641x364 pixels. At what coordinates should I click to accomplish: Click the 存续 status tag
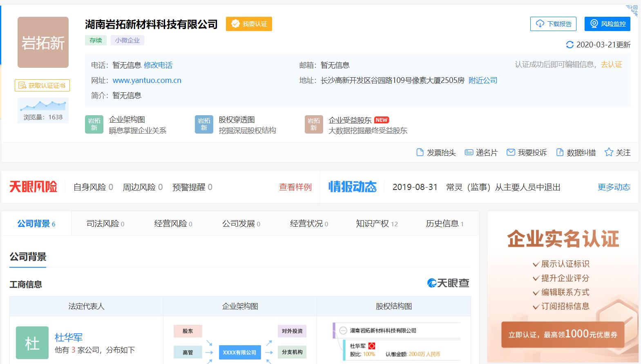pyautogui.click(x=96, y=40)
